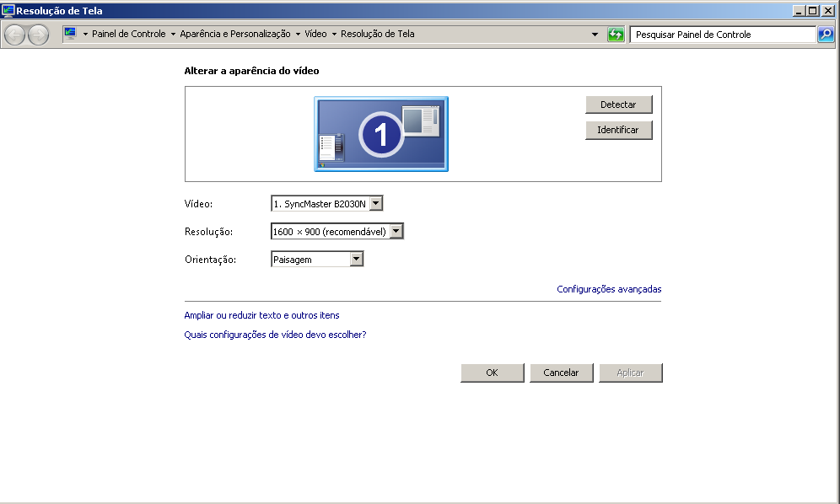Image resolution: width=840 pixels, height=504 pixels.
Task: Click the Detectar button
Action: click(619, 105)
